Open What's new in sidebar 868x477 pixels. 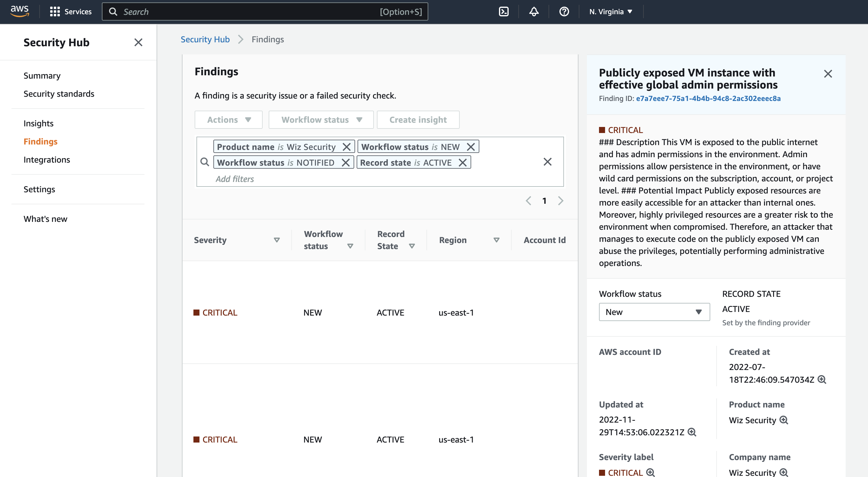tap(46, 219)
